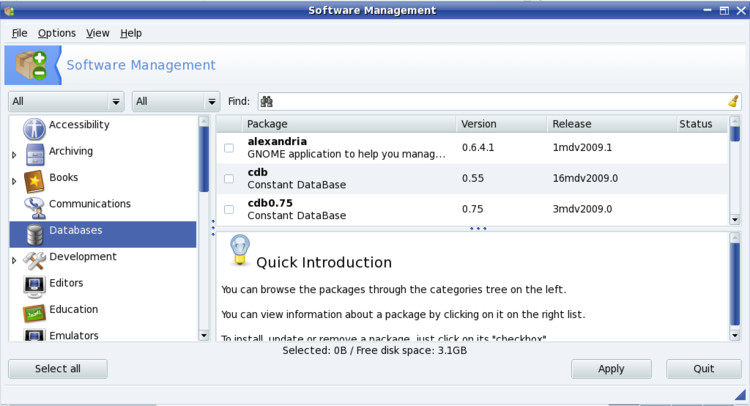Click the Education chalkboard icon

(x=34, y=313)
